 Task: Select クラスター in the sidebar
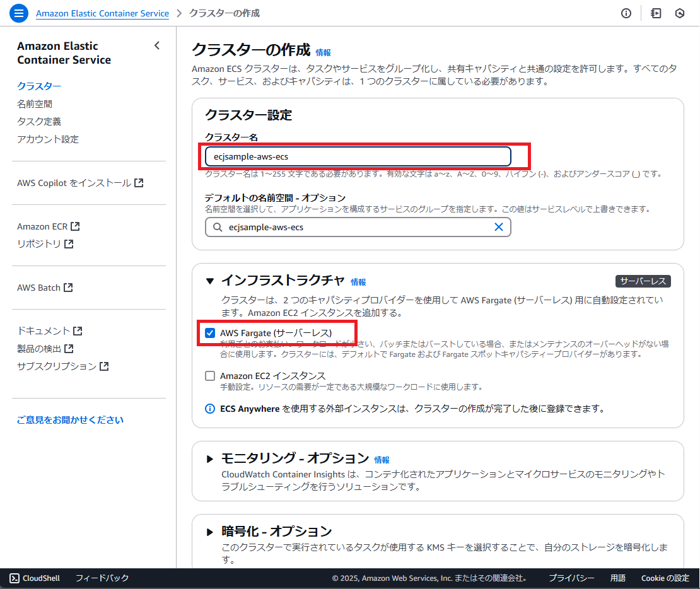point(39,86)
